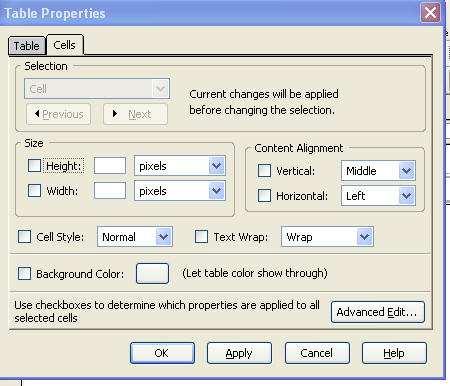Image resolution: width=450 pixels, height=386 pixels.
Task: Confirm the dialog with the OK button
Action: click(x=162, y=353)
